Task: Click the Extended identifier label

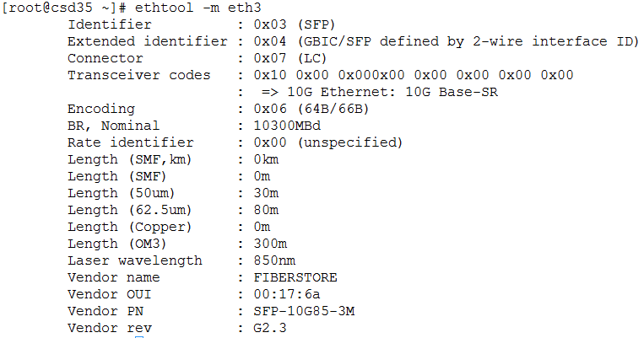Action: point(148,41)
